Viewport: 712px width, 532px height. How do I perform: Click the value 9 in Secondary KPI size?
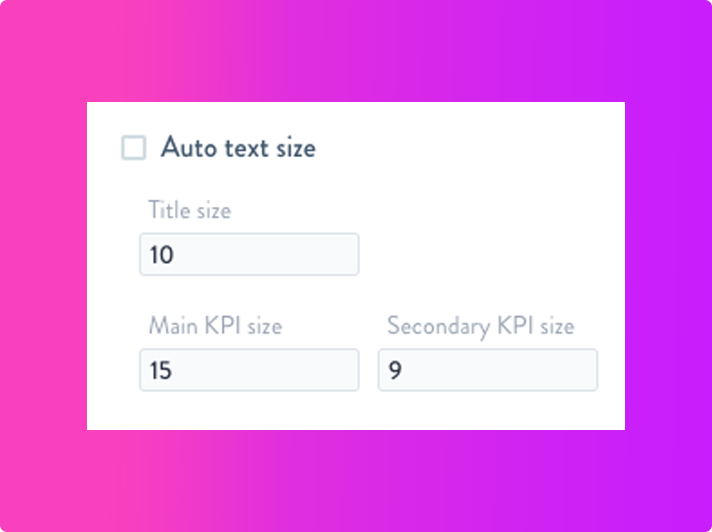pos(395,371)
